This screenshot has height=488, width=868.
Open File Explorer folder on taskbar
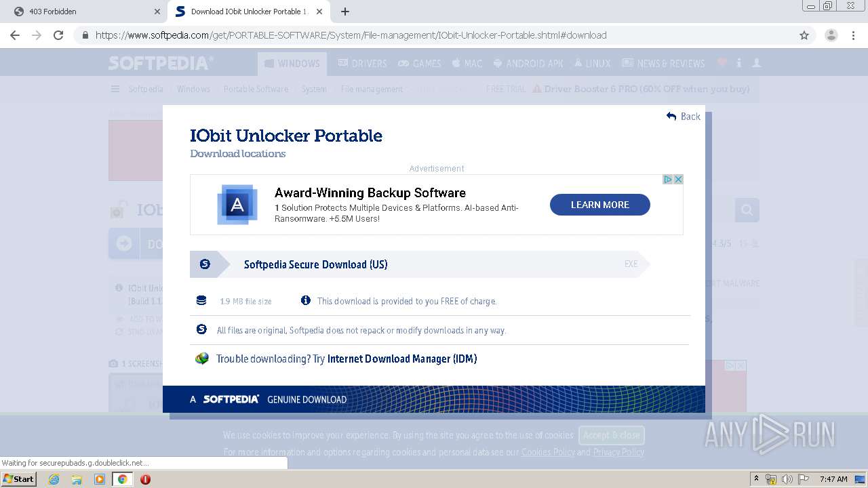pyautogui.click(x=77, y=479)
